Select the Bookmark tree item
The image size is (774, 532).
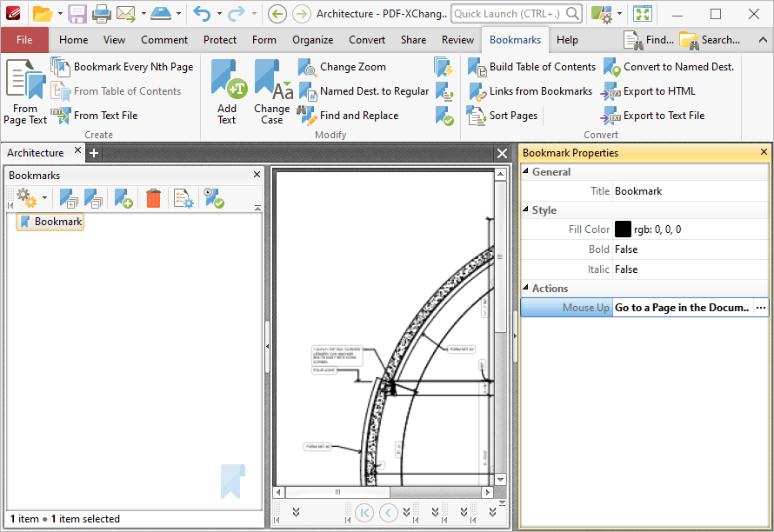point(50,222)
